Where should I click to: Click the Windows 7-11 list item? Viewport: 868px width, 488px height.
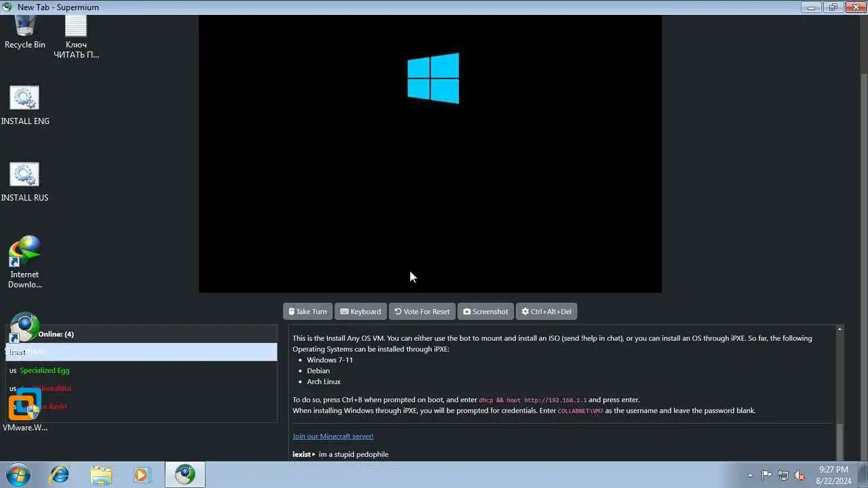(x=330, y=360)
